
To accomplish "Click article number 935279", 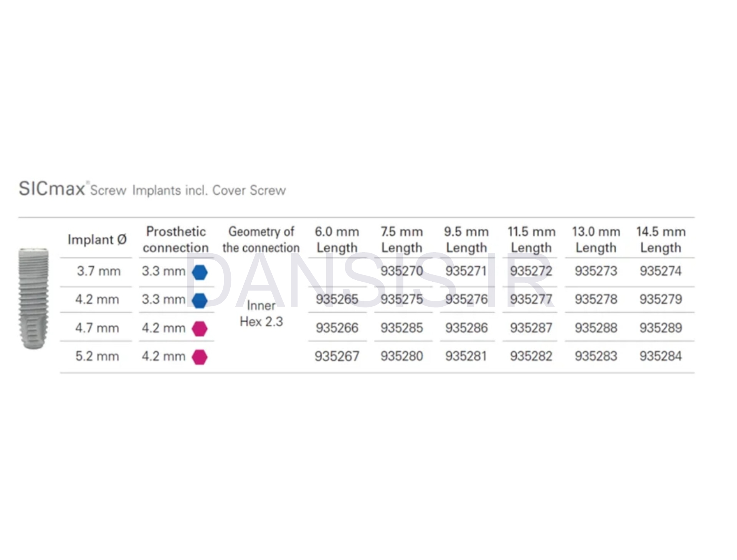I will (x=661, y=299).
